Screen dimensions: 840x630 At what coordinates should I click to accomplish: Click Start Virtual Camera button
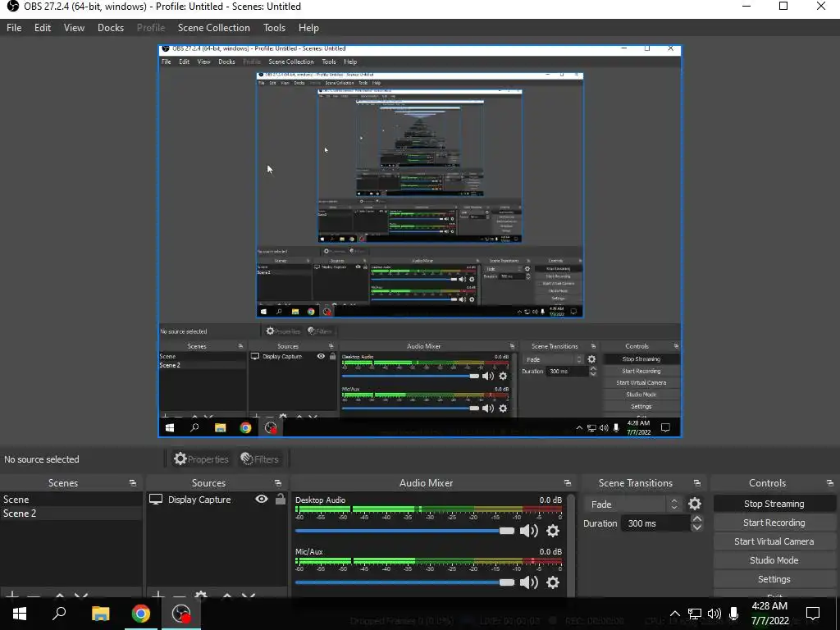(774, 541)
